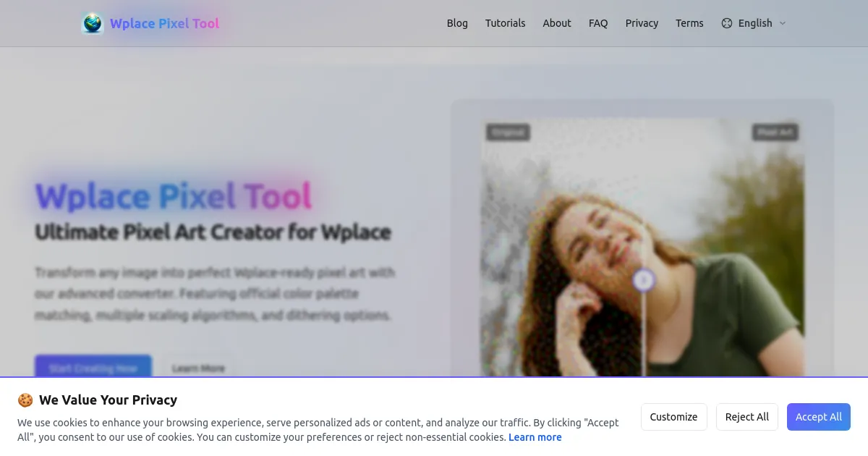Image resolution: width=868 pixels, height=456 pixels.
Task: Click the globe icon beside English
Action: click(726, 23)
